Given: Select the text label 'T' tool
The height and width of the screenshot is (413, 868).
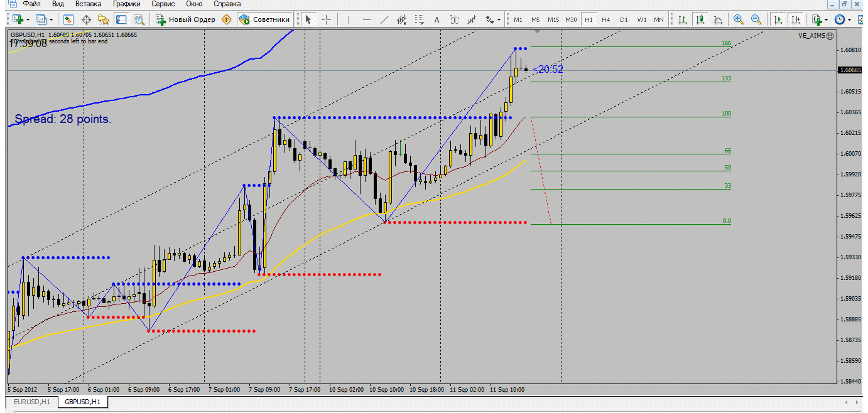Looking at the screenshot, I should point(455,19).
